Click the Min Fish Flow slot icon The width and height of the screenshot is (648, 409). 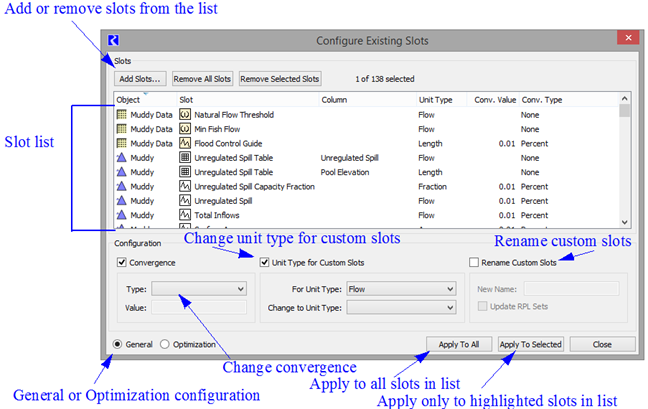[185, 129]
